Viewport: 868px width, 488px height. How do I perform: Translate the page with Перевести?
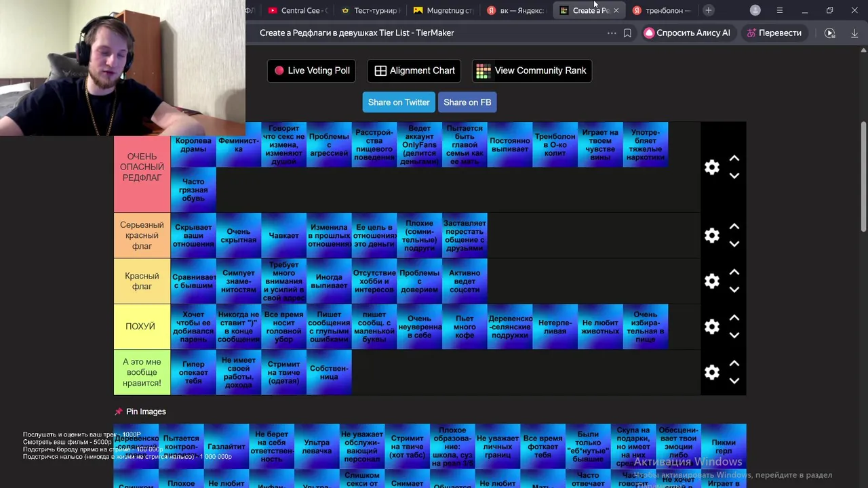[x=774, y=33]
